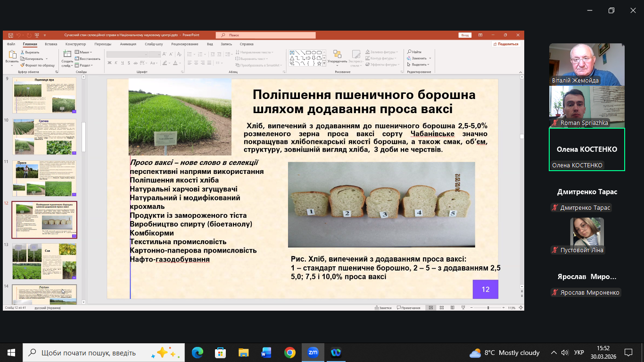Open the Вставка ribbon tab

point(51,44)
